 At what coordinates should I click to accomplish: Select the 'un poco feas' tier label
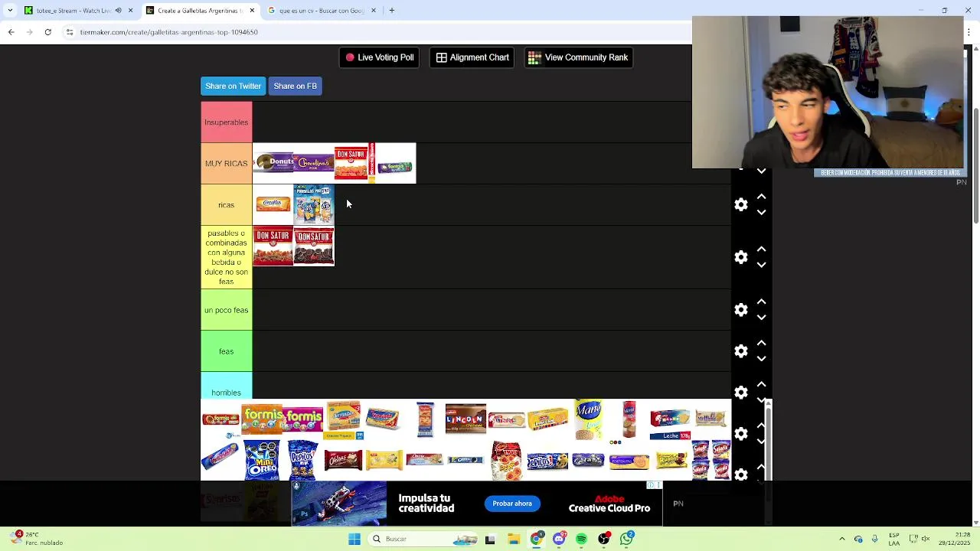click(x=227, y=310)
